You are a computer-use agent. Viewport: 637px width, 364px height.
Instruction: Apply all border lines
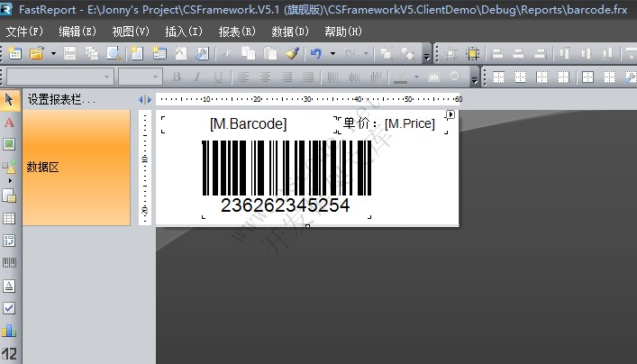(587, 77)
